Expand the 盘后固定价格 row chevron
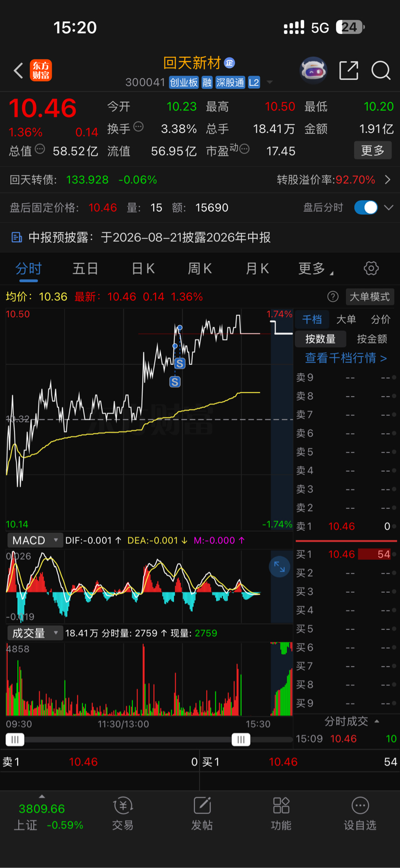This screenshot has width=400, height=868. (x=389, y=207)
